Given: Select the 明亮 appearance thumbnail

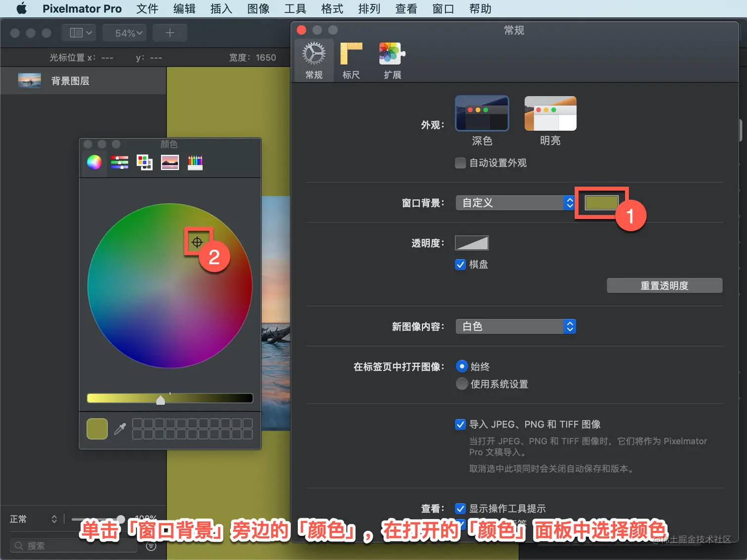Looking at the screenshot, I should (x=550, y=113).
